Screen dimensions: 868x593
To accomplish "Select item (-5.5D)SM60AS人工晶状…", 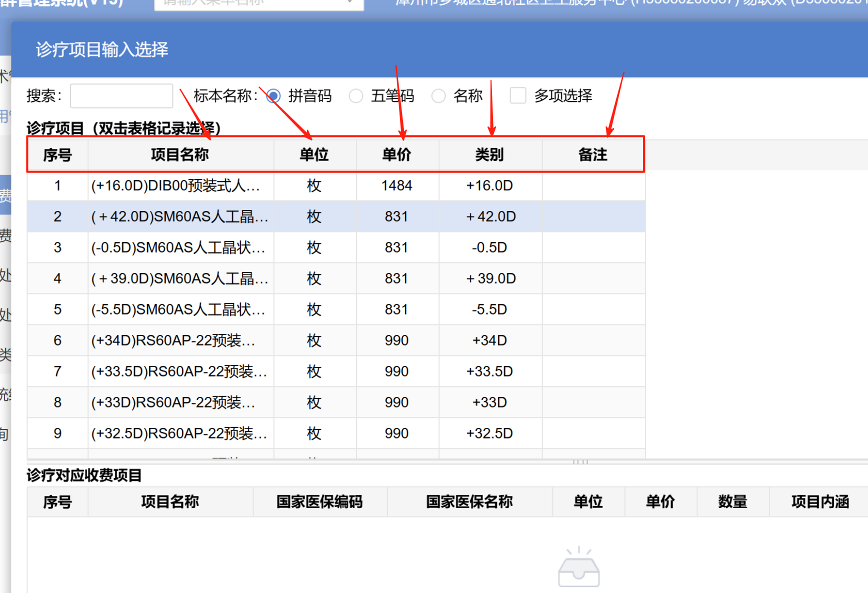I will 180,310.
